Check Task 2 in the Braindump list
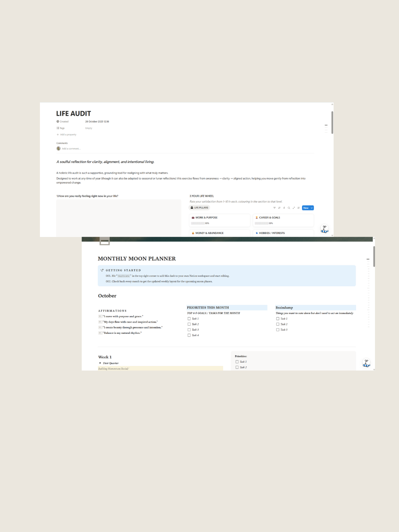The width and height of the screenshot is (399, 532). tap(278, 324)
